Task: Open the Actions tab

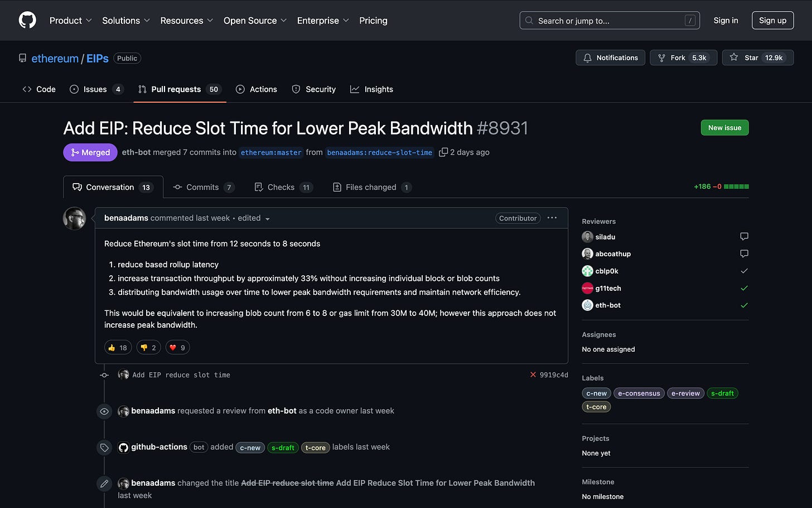Action: [x=257, y=89]
